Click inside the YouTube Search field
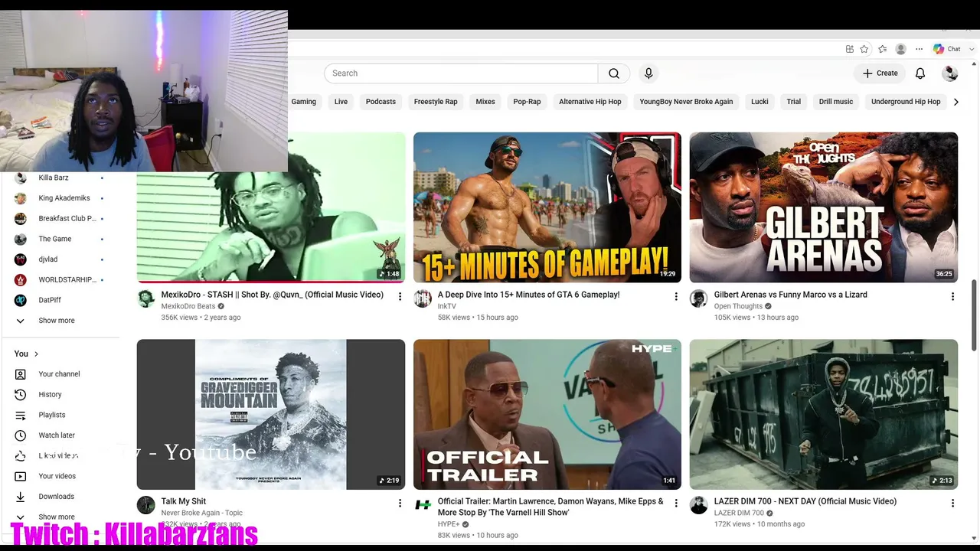Screen dimensions: 980x551 tap(461, 73)
